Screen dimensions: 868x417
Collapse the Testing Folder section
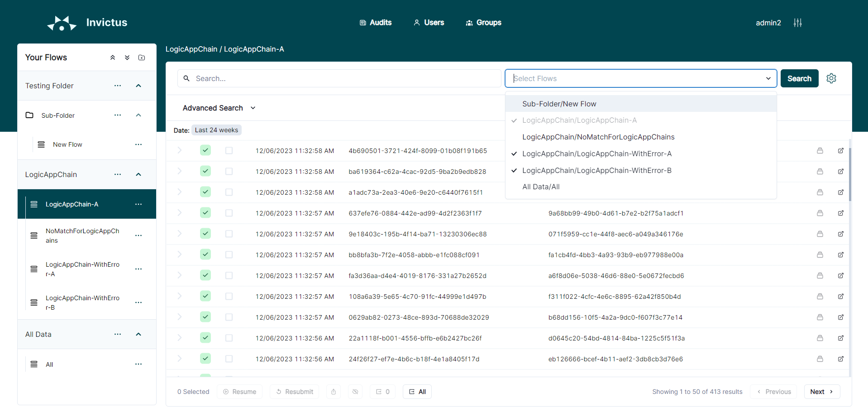click(x=138, y=86)
